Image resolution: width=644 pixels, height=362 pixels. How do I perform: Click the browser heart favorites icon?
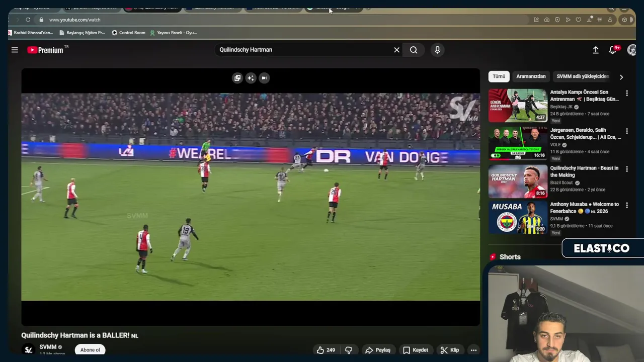point(579,20)
